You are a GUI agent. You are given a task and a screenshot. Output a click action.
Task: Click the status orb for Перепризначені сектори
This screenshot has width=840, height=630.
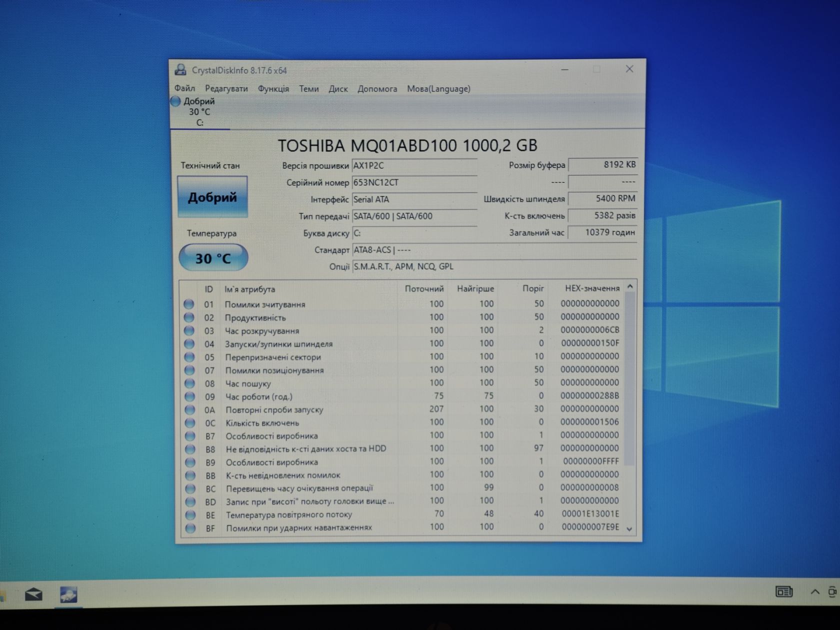(189, 357)
